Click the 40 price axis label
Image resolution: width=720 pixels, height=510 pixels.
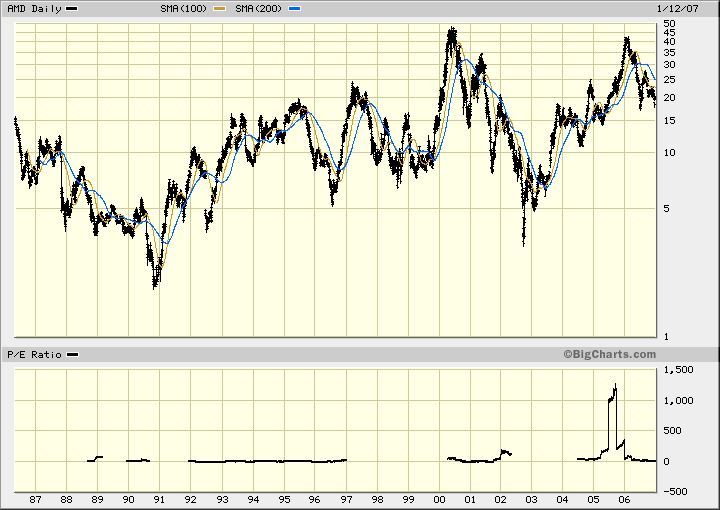[x=669, y=42]
